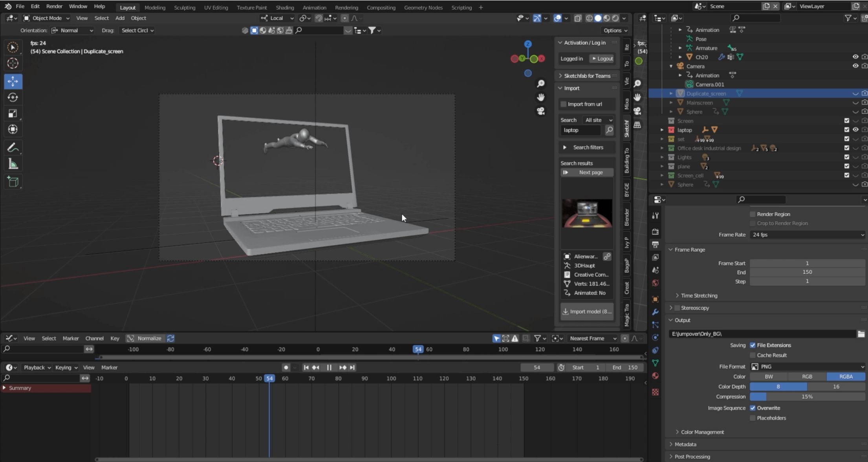The height and width of the screenshot is (462, 868).
Task: Select the Annotate pencil tool
Action: point(13,148)
